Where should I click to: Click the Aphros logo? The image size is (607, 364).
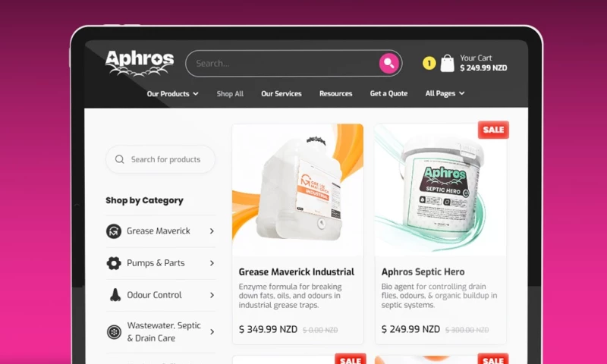tap(140, 63)
